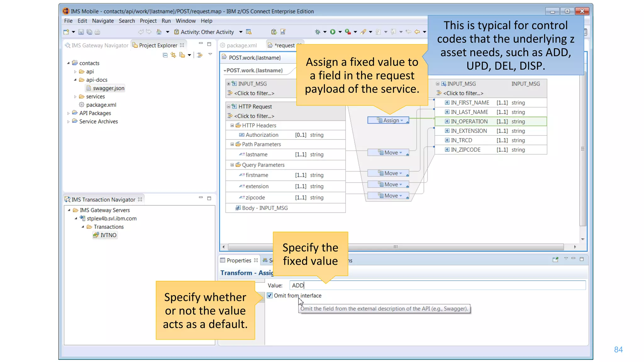Collapse the Query Parameters group
644x362 pixels.
click(x=232, y=165)
